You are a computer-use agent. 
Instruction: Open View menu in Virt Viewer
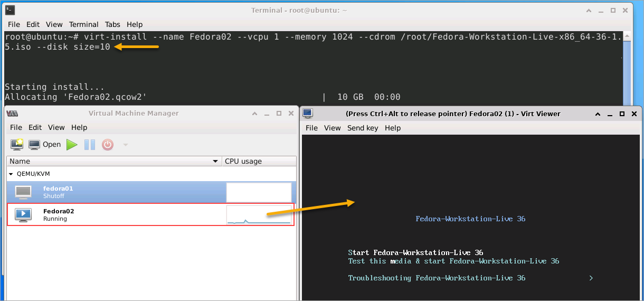click(x=333, y=128)
